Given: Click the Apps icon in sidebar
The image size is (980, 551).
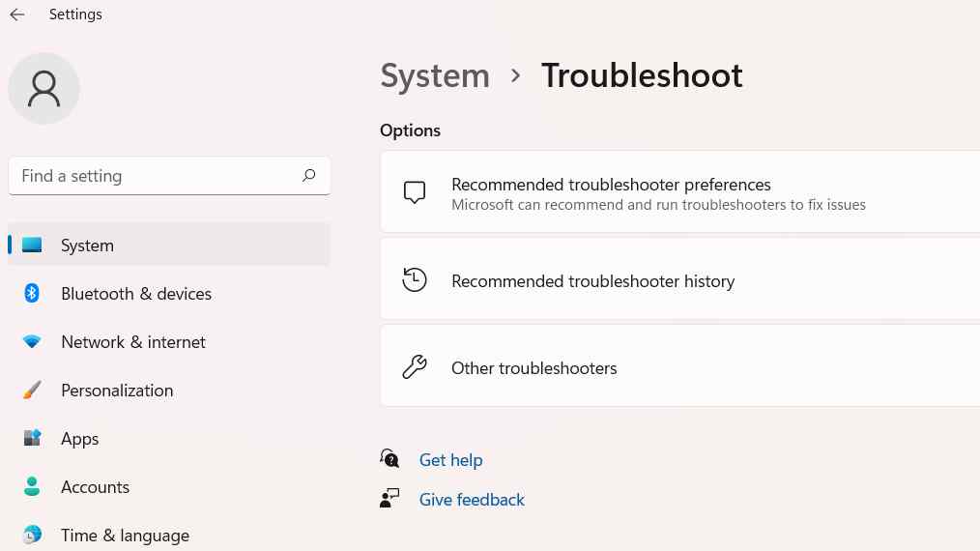Looking at the screenshot, I should (x=32, y=438).
